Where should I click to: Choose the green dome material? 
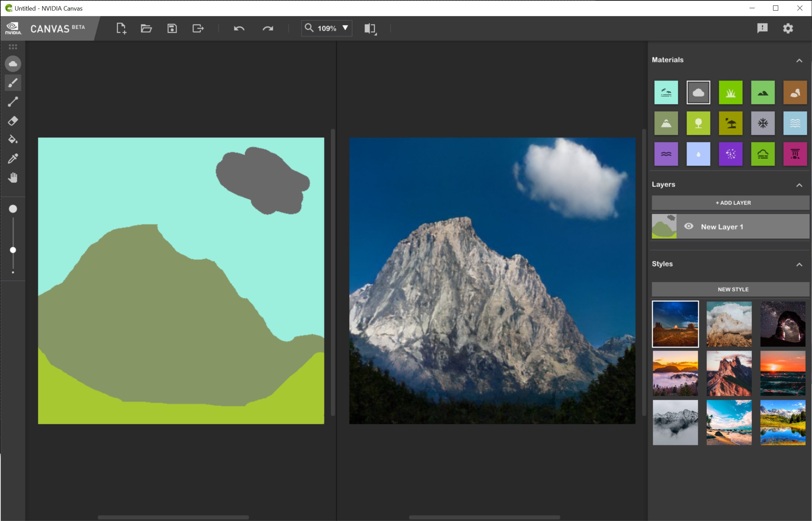point(763,154)
